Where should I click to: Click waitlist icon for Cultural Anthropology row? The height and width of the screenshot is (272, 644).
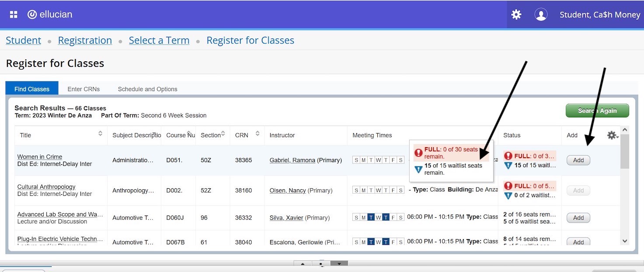[x=508, y=195]
